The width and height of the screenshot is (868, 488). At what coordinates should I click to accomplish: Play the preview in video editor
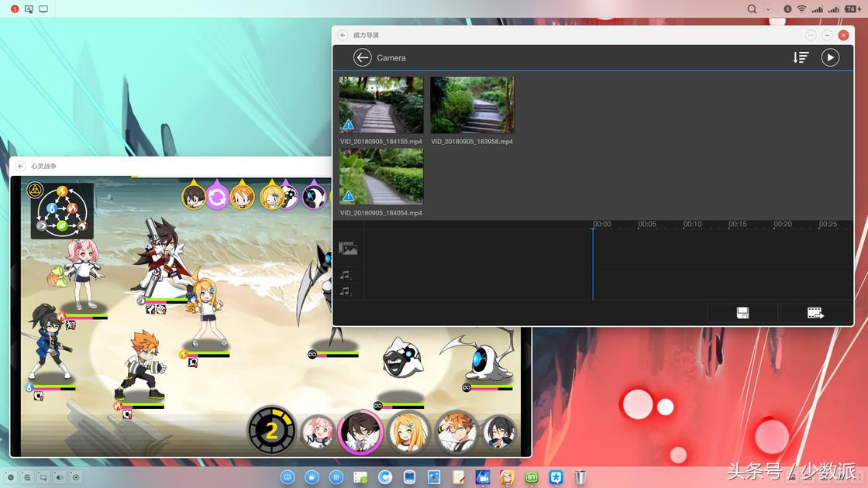[830, 57]
